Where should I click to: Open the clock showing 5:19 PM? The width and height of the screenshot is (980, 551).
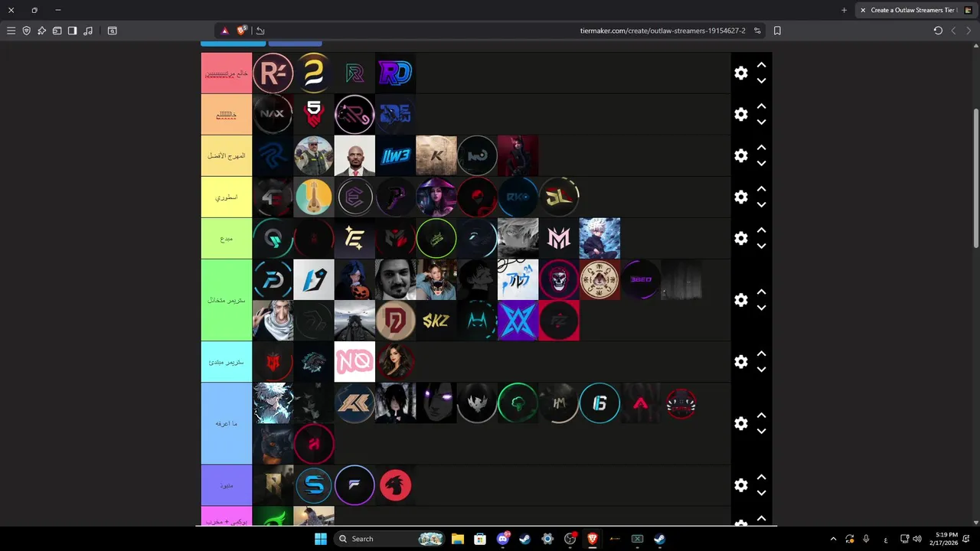(945, 539)
